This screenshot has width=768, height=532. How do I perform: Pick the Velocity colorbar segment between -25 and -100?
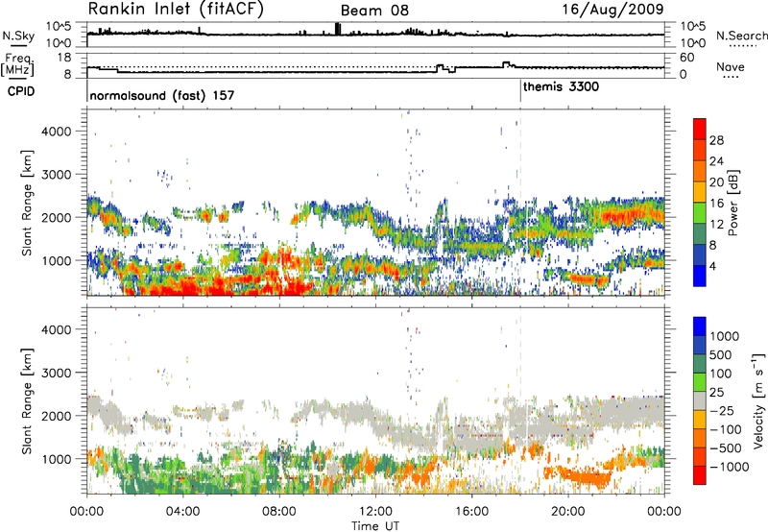point(700,420)
